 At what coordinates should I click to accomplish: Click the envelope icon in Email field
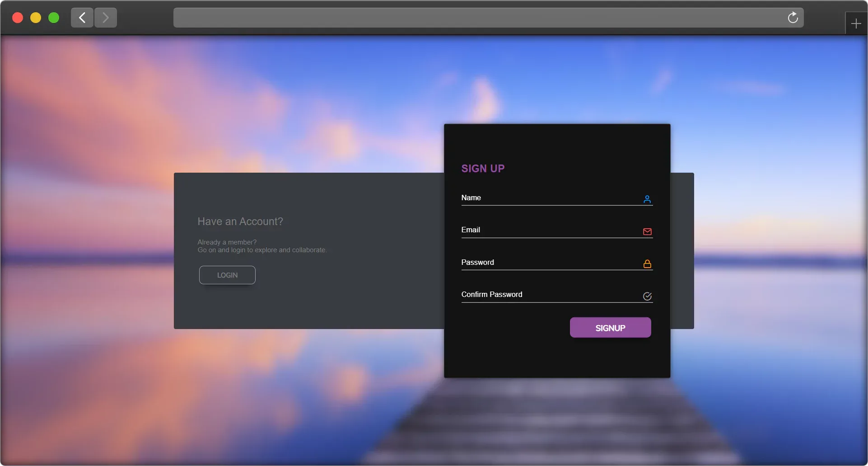pos(647,232)
